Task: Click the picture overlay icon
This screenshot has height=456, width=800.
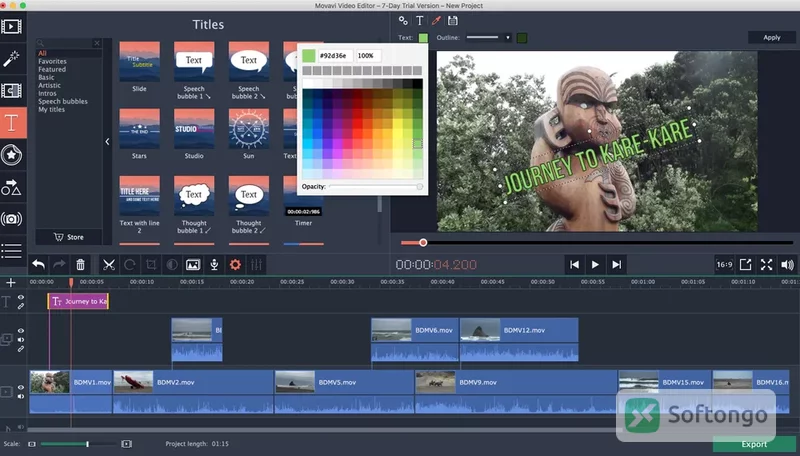Action: point(193,264)
